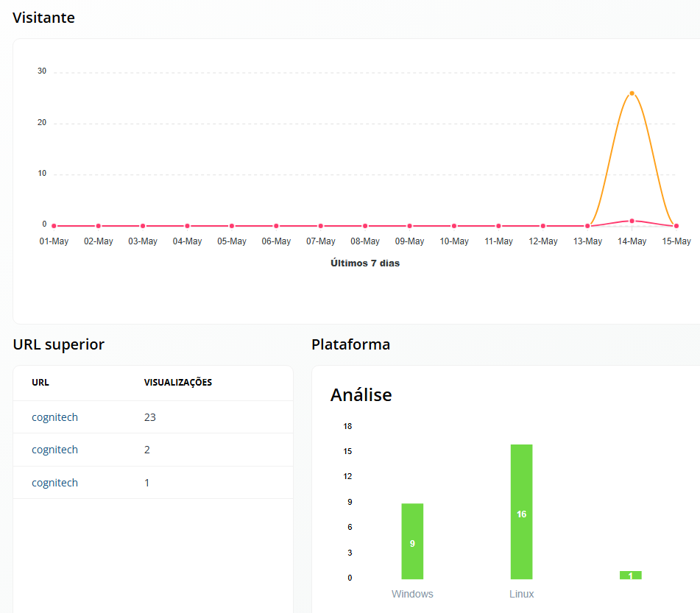Screen dimensions: 700x613
Task: Click the data point at 13-May
Action: click(587, 226)
